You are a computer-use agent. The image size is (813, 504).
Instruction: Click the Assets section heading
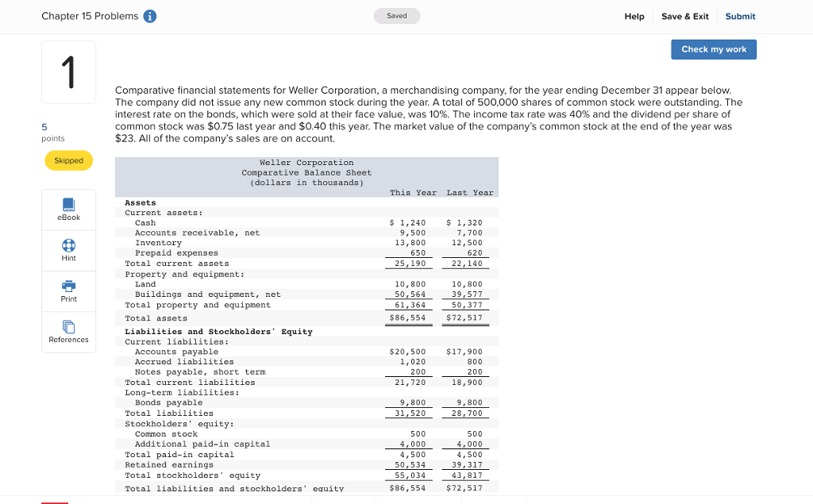coord(140,202)
